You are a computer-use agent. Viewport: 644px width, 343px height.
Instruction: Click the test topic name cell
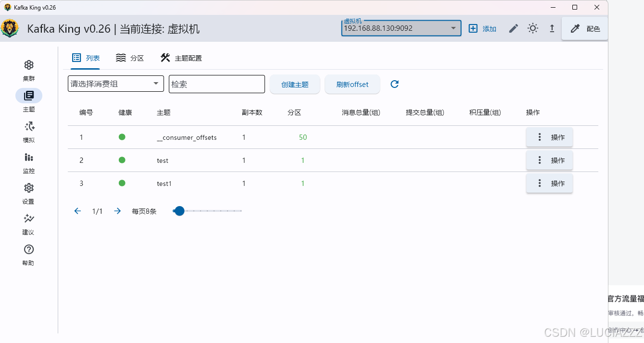coord(163,160)
